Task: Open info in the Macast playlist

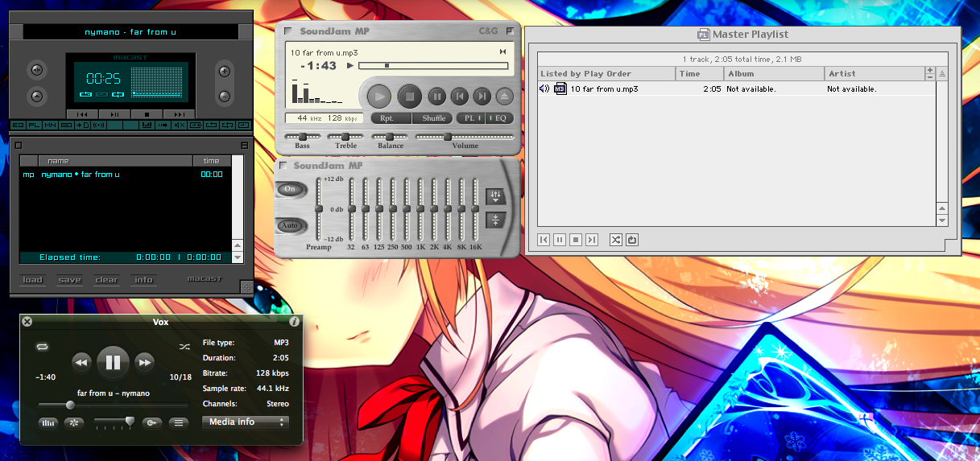Action: click(143, 280)
